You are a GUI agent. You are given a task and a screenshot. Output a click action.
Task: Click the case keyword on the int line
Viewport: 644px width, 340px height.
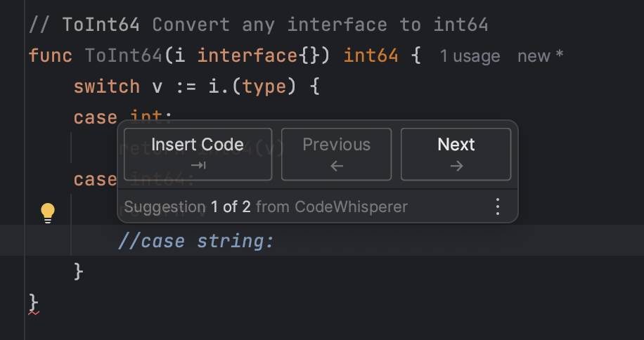coord(96,117)
